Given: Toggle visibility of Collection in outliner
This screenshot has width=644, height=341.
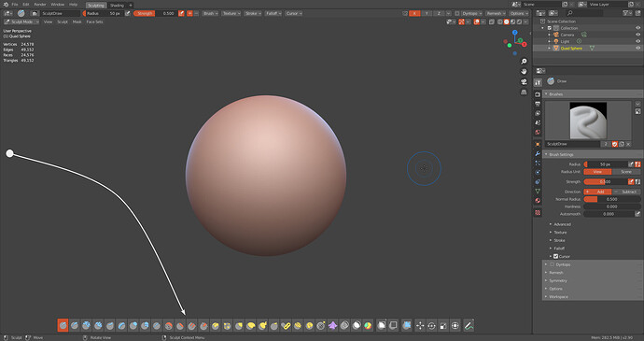Looking at the screenshot, I should tap(637, 28).
